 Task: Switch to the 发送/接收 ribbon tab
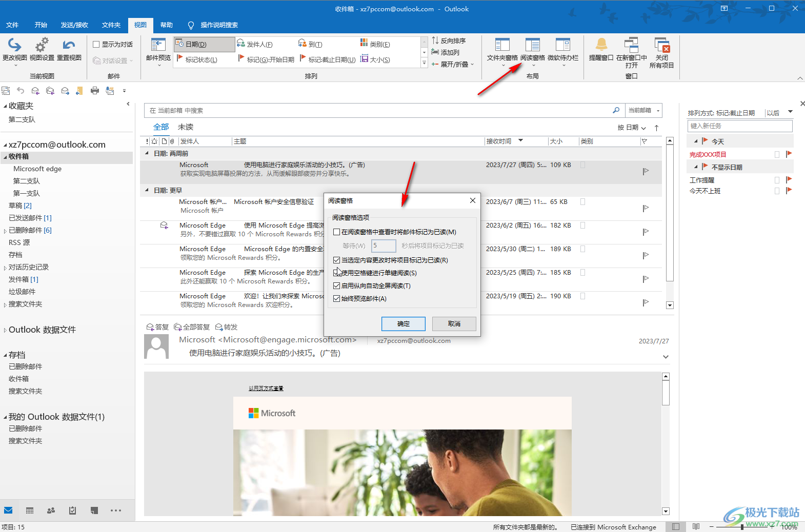click(74, 25)
